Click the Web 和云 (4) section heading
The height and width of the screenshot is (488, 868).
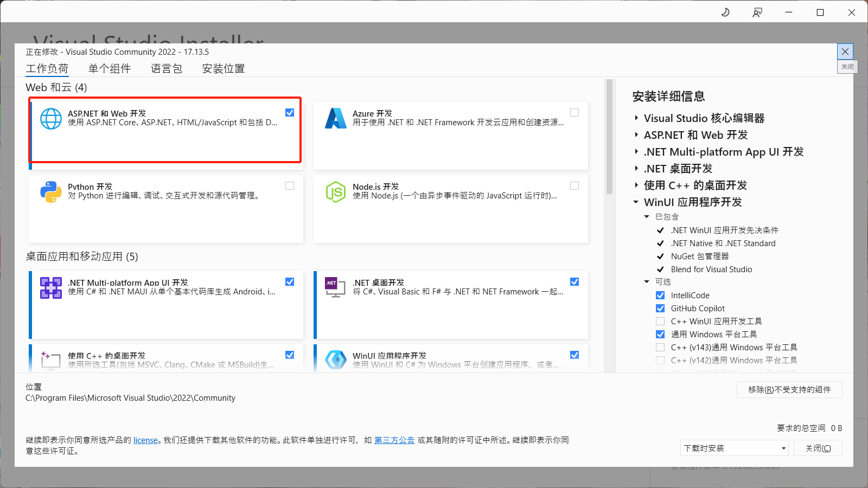click(56, 87)
